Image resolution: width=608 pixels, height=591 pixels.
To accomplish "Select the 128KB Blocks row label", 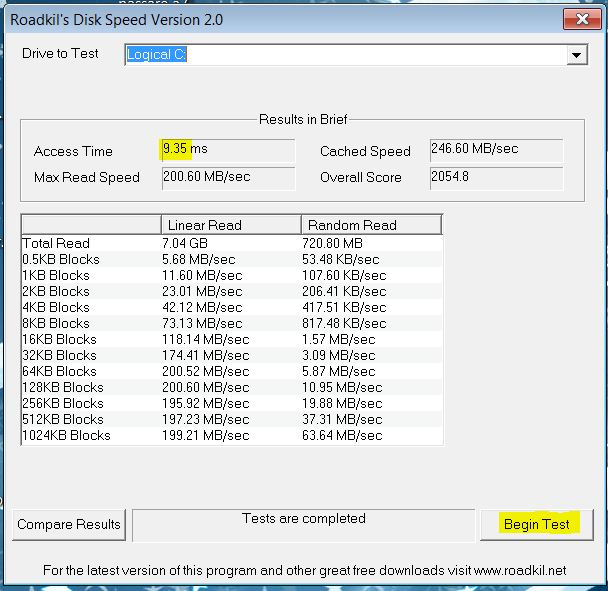I will tap(63, 387).
